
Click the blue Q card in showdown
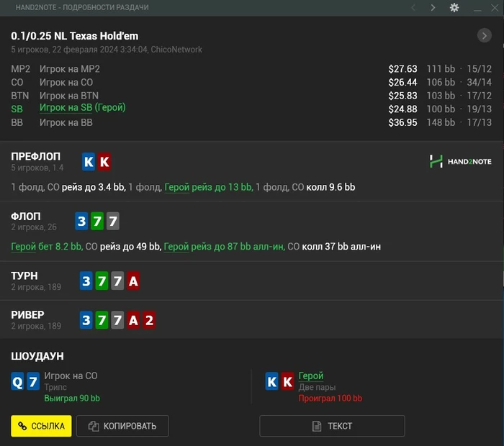[17, 381]
